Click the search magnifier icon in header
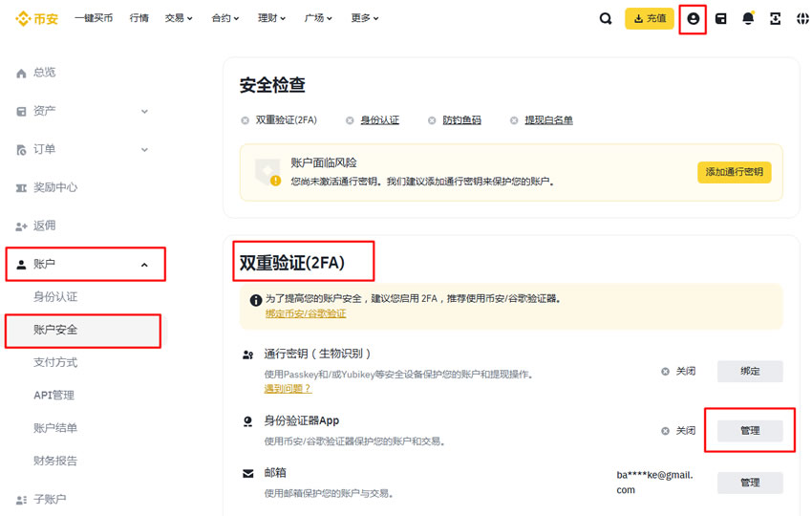 coord(606,18)
